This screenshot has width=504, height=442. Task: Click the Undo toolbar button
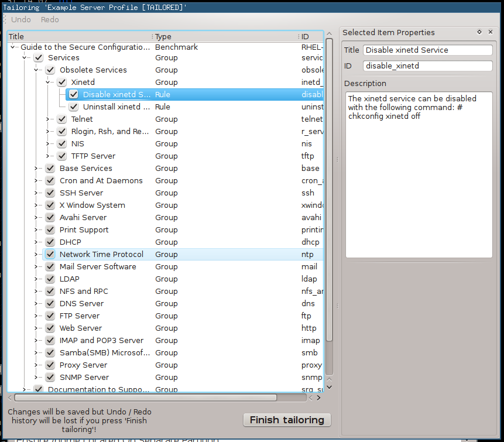click(21, 19)
